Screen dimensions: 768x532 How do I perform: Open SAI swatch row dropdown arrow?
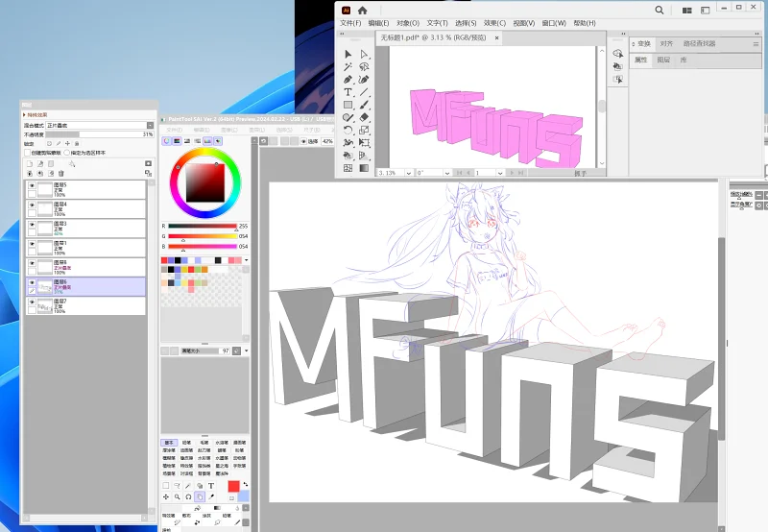pos(247,260)
